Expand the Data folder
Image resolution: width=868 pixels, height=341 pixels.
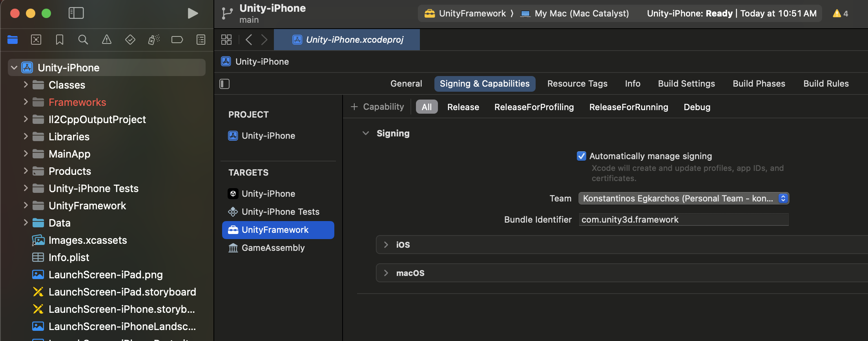tap(26, 223)
